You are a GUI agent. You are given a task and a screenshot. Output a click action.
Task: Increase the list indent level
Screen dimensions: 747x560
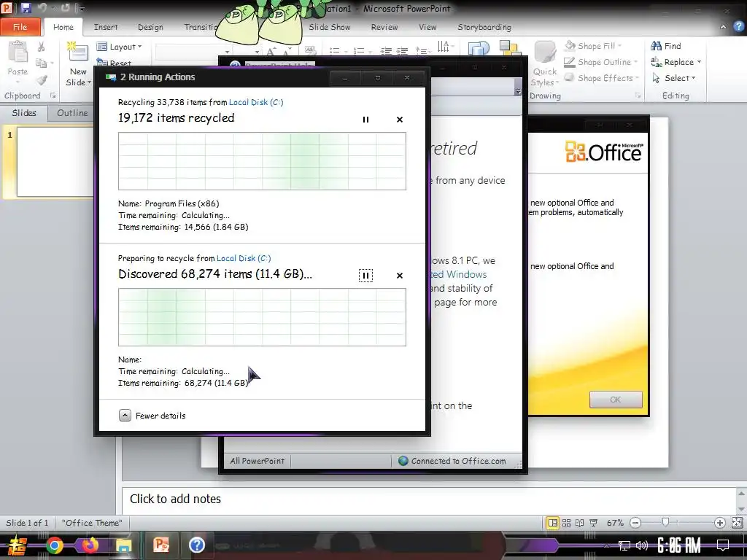click(x=403, y=50)
